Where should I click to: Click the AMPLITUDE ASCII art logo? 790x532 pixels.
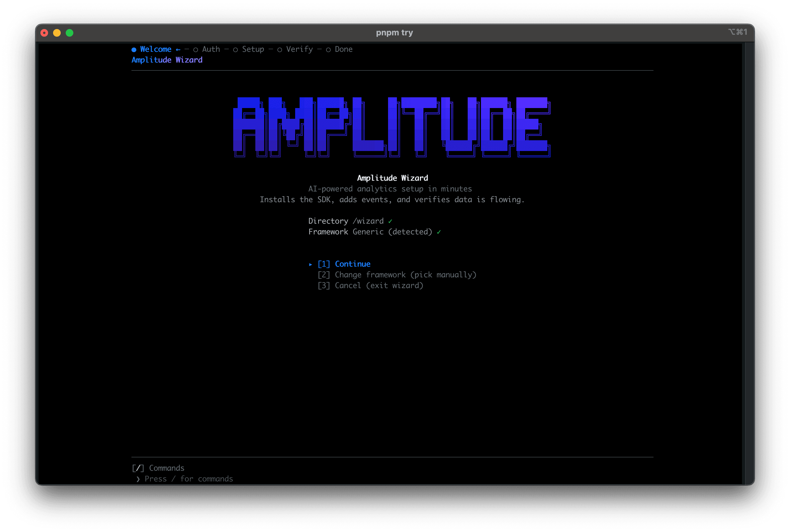point(392,127)
